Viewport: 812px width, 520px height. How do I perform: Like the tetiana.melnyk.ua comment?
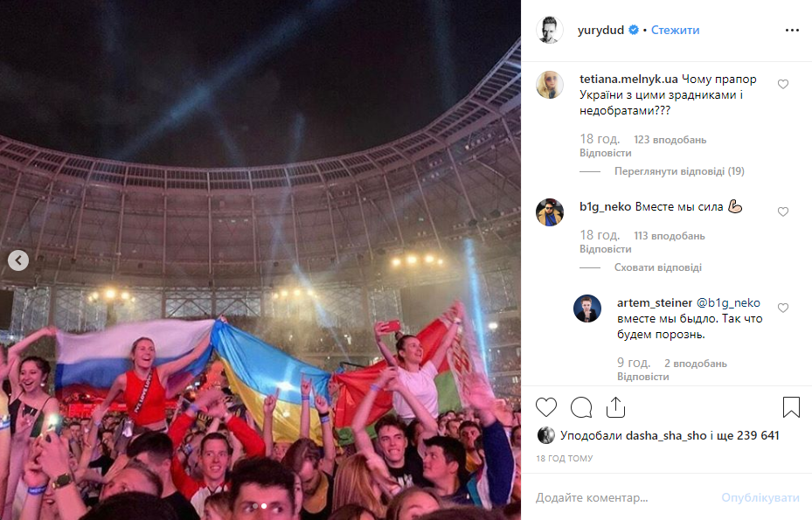[783, 85]
